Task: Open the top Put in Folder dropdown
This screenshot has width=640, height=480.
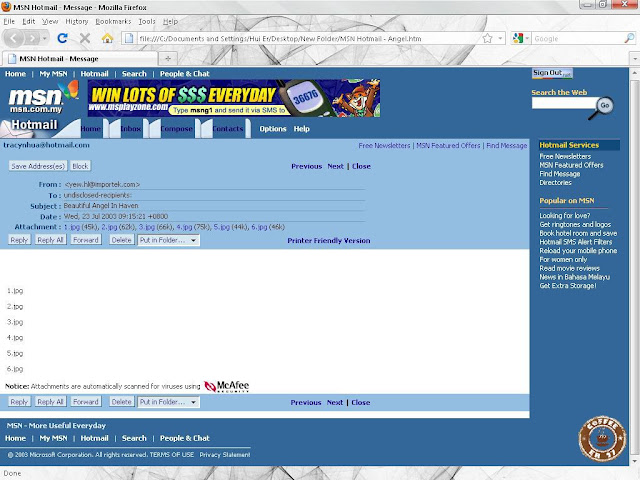Action: [169, 240]
